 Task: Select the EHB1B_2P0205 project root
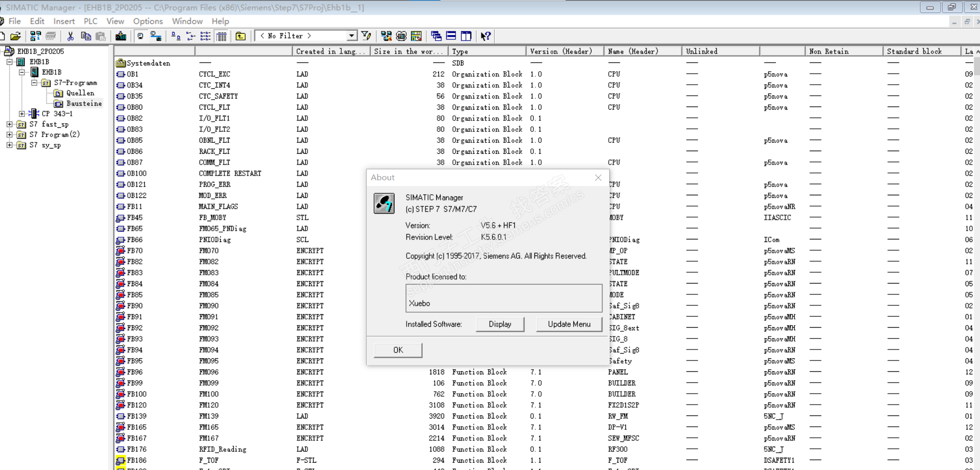click(41, 51)
